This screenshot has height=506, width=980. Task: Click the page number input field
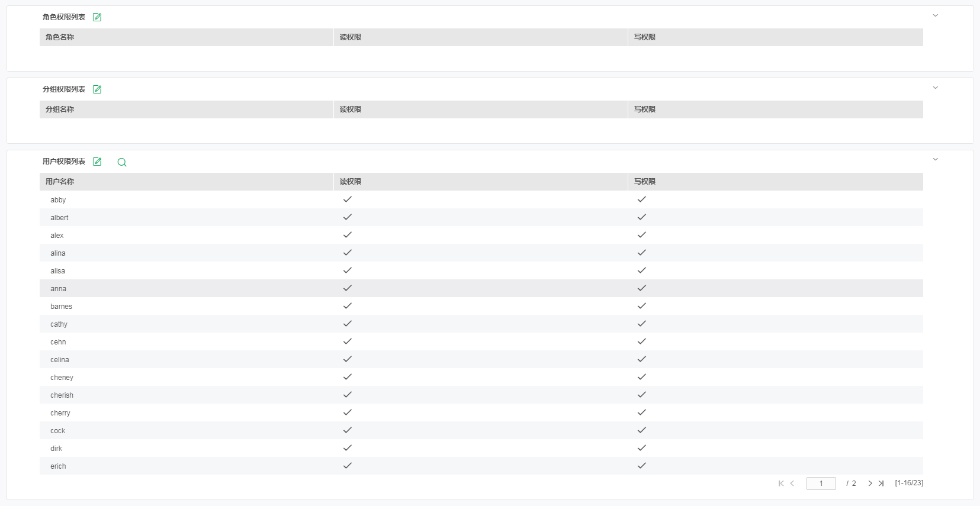[821, 484]
